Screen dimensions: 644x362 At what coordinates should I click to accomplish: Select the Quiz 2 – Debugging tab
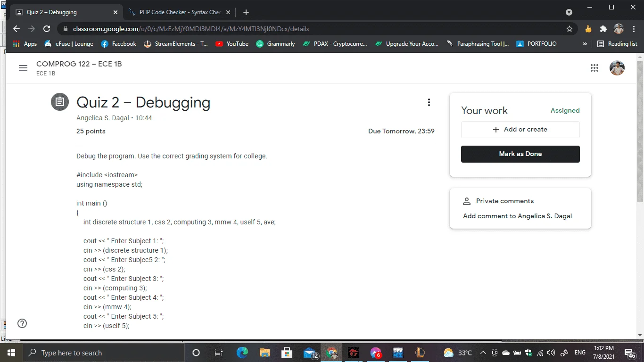pyautogui.click(x=66, y=12)
